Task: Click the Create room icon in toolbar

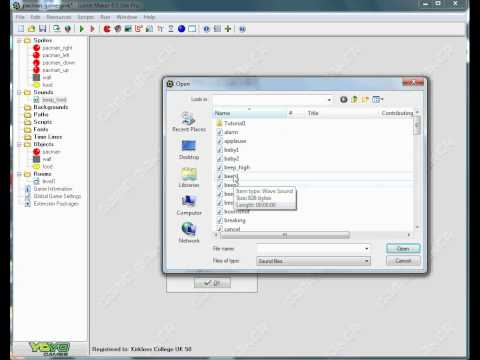Action: [x=192, y=29]
